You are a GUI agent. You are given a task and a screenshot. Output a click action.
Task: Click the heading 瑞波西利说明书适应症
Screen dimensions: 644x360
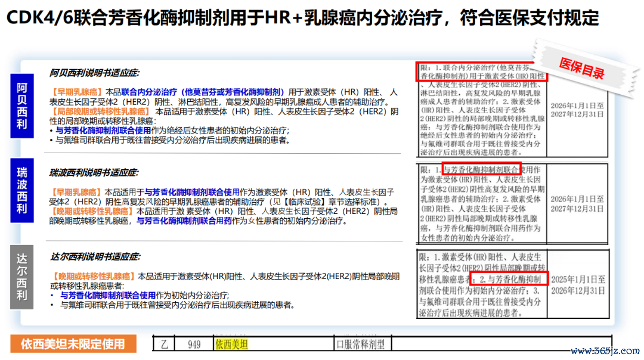(x=94, y=173)
